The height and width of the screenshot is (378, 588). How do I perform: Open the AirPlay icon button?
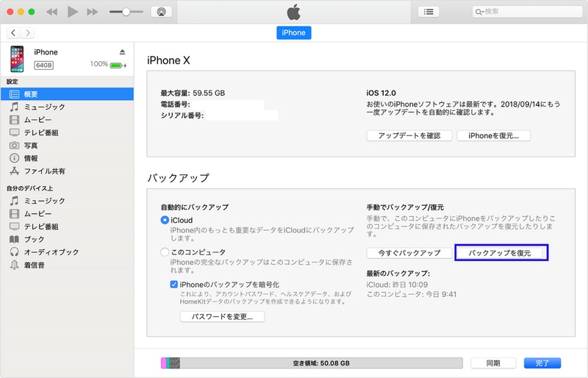point(161,12)
